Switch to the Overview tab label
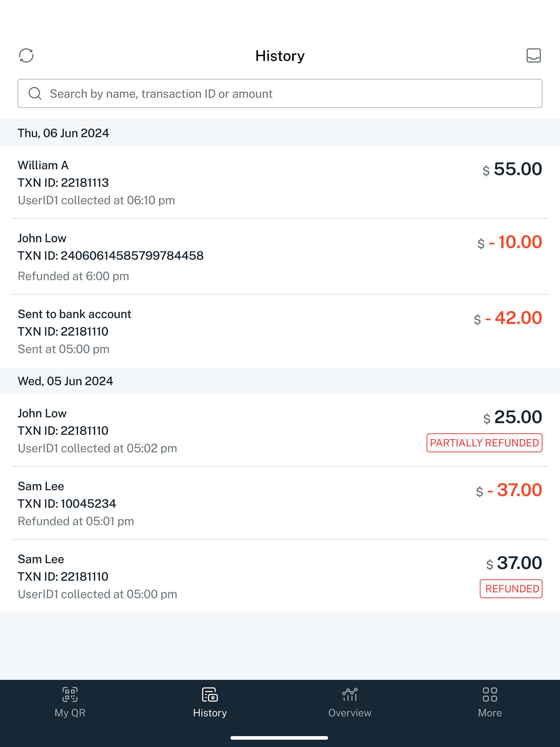 click(x=350, y=713)
